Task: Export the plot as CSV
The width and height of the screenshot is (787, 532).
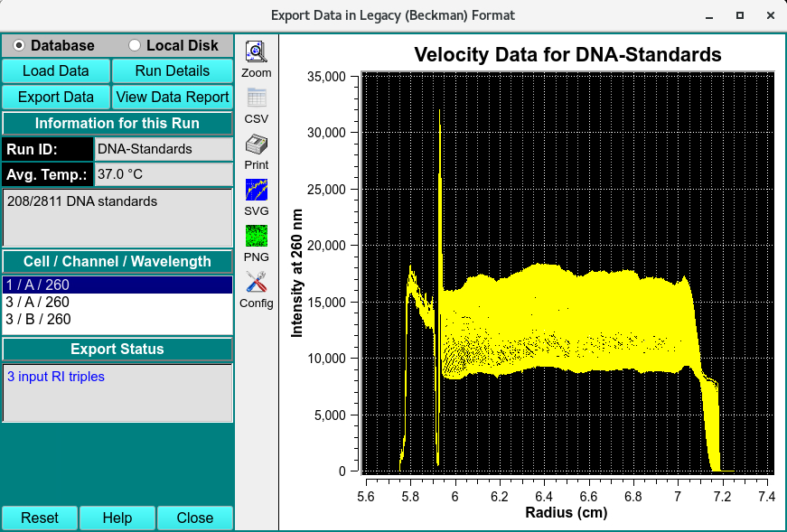Action: click(256, 98)
